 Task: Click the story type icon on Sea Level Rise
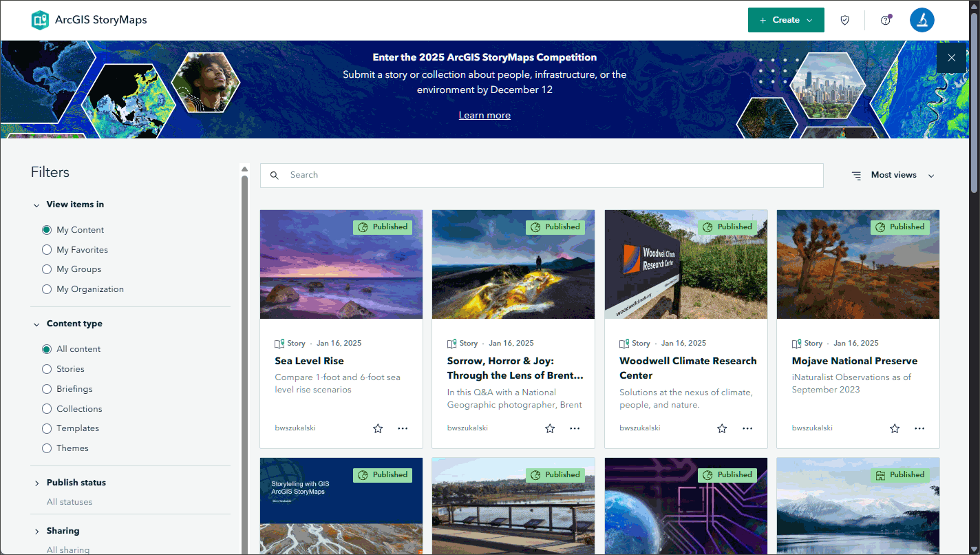point(279,343)
